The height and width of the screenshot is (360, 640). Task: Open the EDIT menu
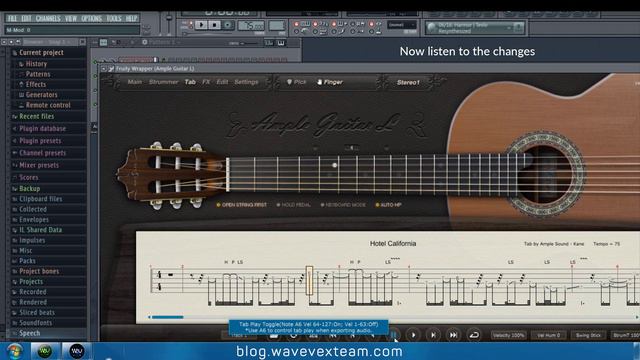(x=27, y=18)
